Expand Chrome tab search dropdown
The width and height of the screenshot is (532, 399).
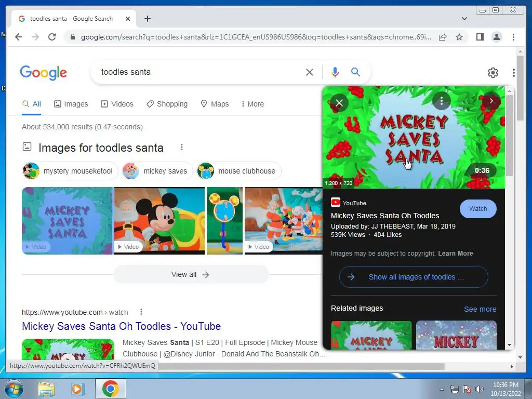(x=464, y=19)
